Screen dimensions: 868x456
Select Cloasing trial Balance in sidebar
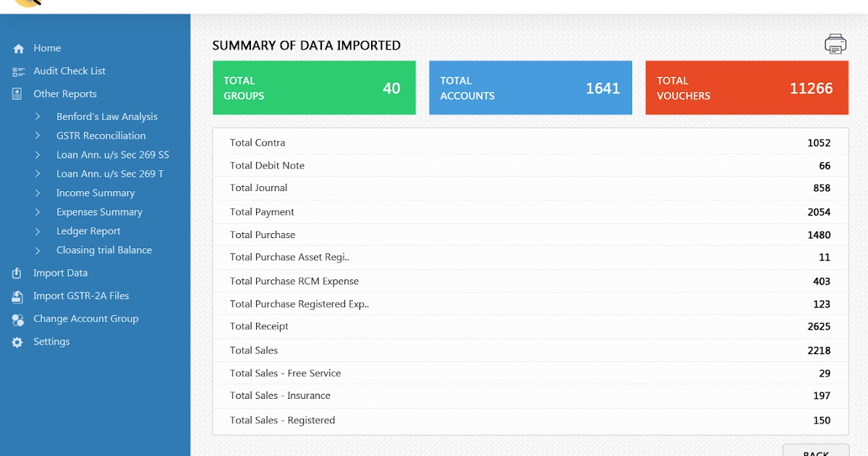point(104,250)
